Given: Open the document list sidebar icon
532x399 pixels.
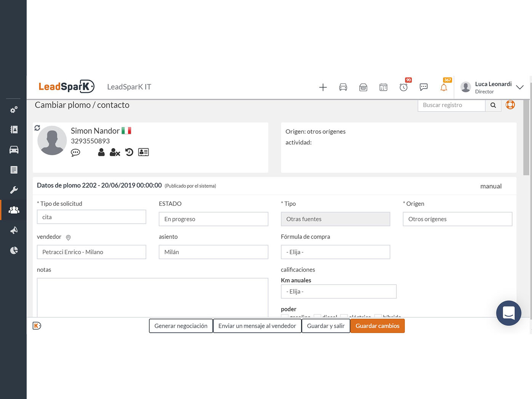Looking at the screenshot, I should click(x=14, y=170).
